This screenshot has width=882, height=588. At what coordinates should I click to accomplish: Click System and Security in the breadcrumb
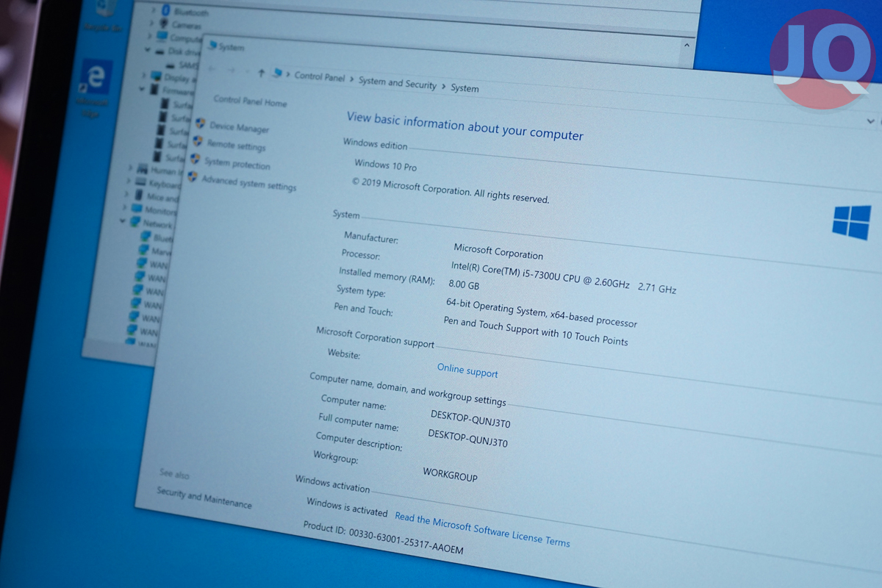coord(398,82)
